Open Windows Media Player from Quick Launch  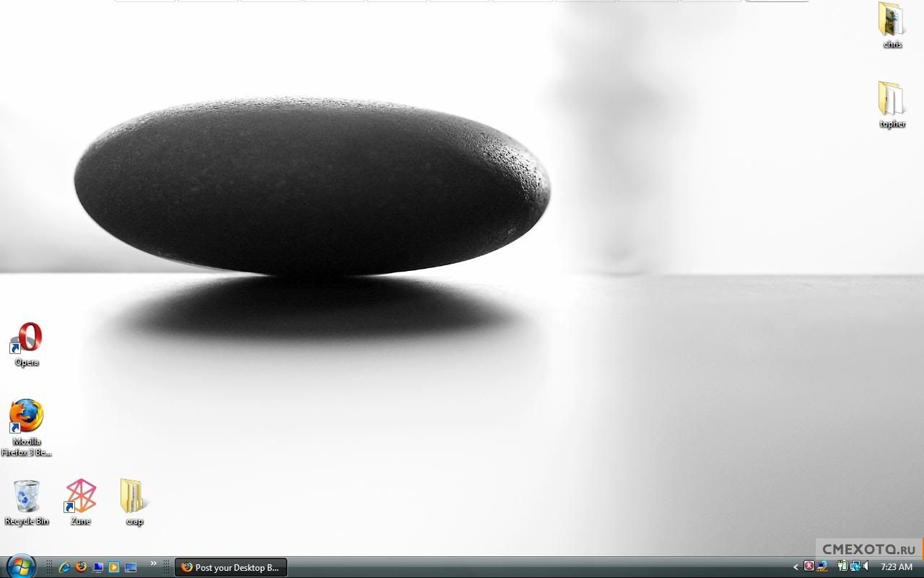pyautogui.click(x=114, y=567)
